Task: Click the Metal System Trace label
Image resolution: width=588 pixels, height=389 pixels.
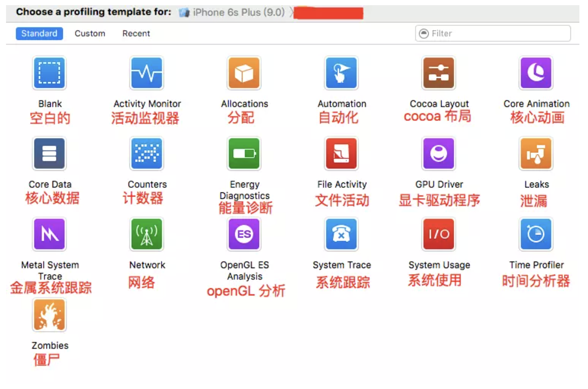Action: coord(50,270)
